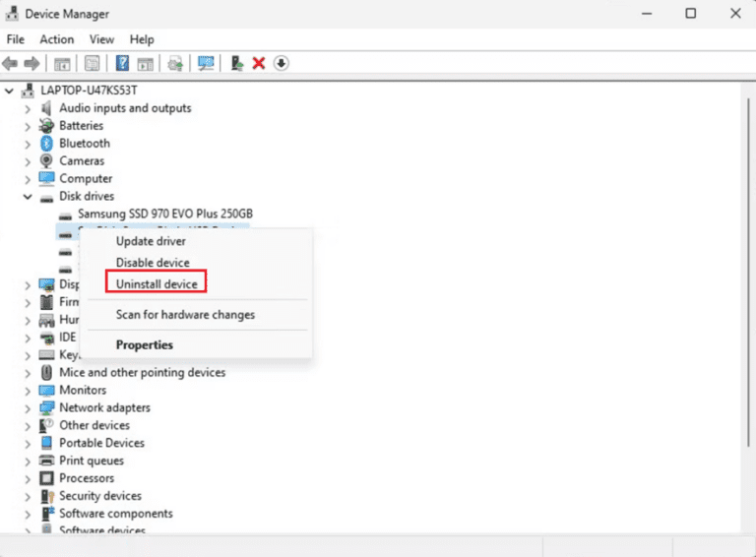
Task: Open the View menu
Action: (x=101, y=39)
